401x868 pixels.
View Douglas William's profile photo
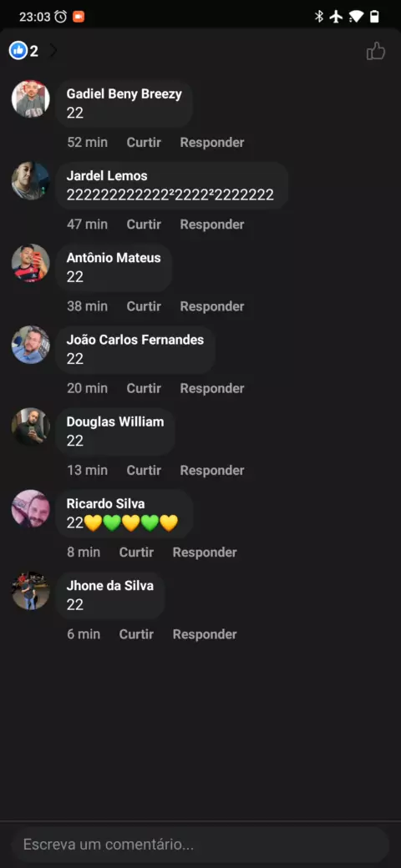pos(30,426)
